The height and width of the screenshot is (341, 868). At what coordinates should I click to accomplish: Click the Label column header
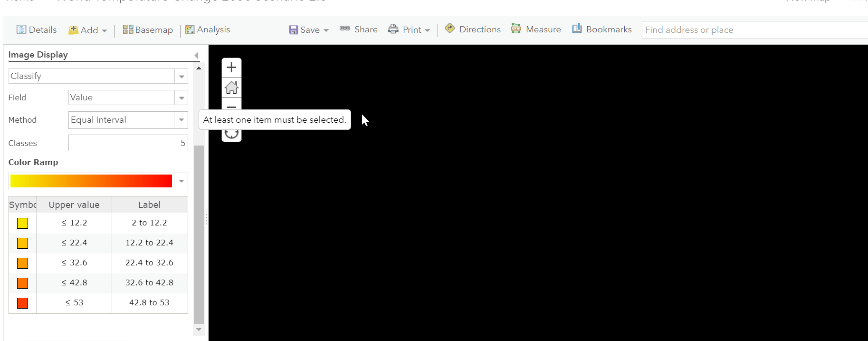(x=149, y=205)
